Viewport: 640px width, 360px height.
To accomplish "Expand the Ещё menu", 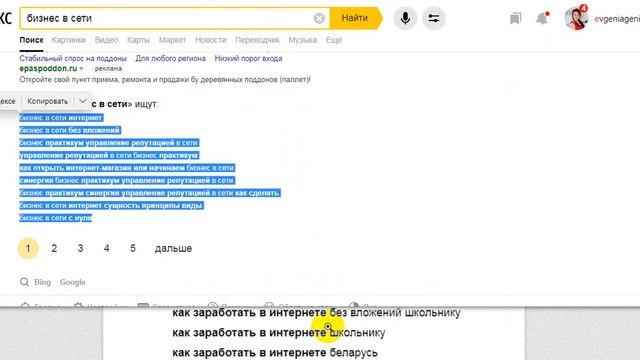I will pos(334,40).
